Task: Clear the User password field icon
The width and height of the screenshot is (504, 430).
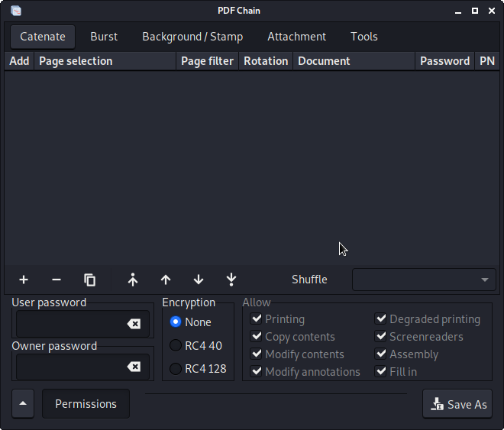Action: coord(134,324)
